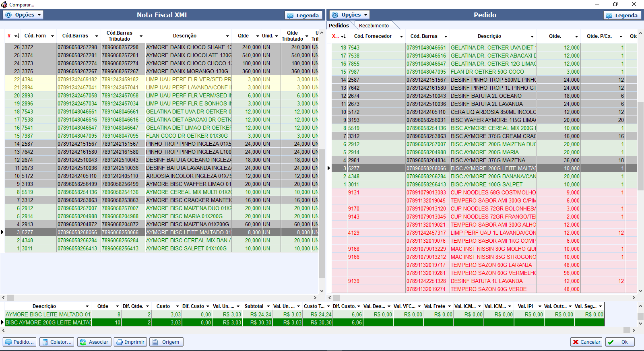Open Descrição column filter in left grid
644x351 pixels.
coord(227,36)
